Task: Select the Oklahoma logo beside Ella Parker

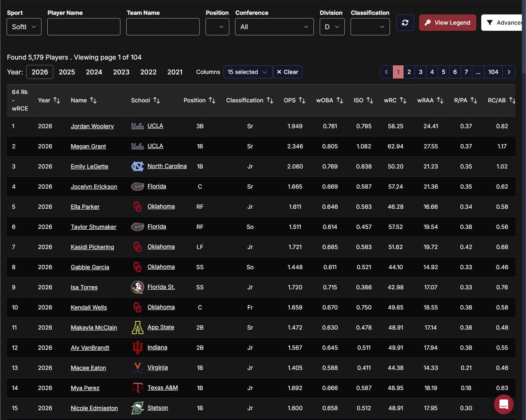Action: coord(137,206)
